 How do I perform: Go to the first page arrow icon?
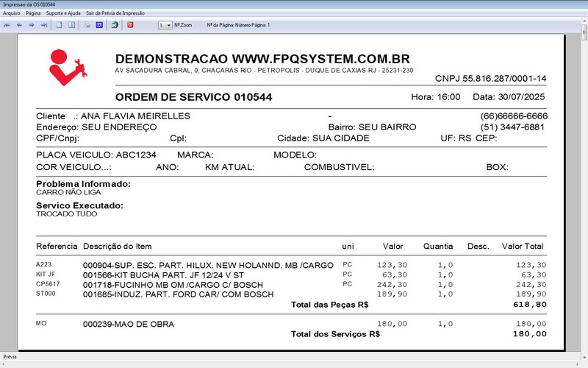pos(7,25)
